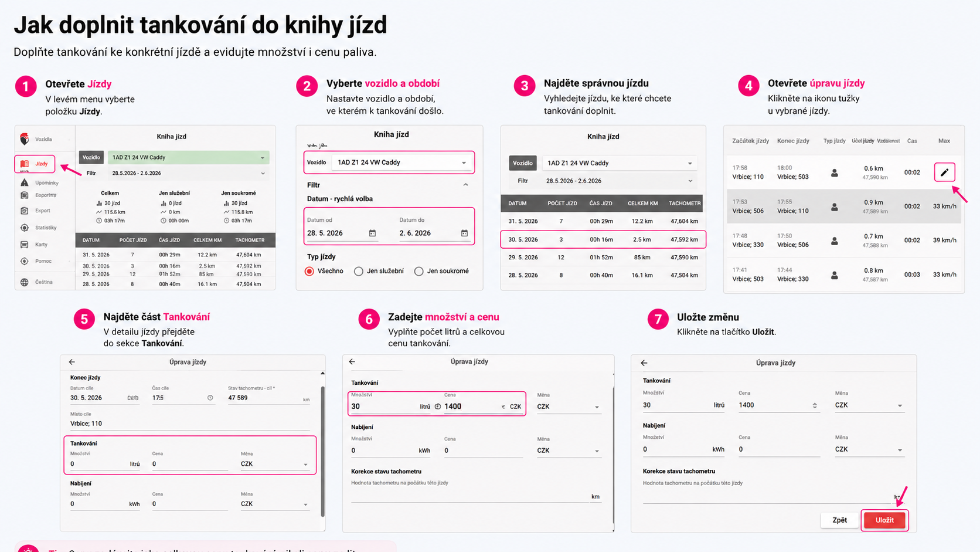Click the Cena stepper arrows showing 1400
Viewport: 980px width, 552px height.
coord(815,405)
